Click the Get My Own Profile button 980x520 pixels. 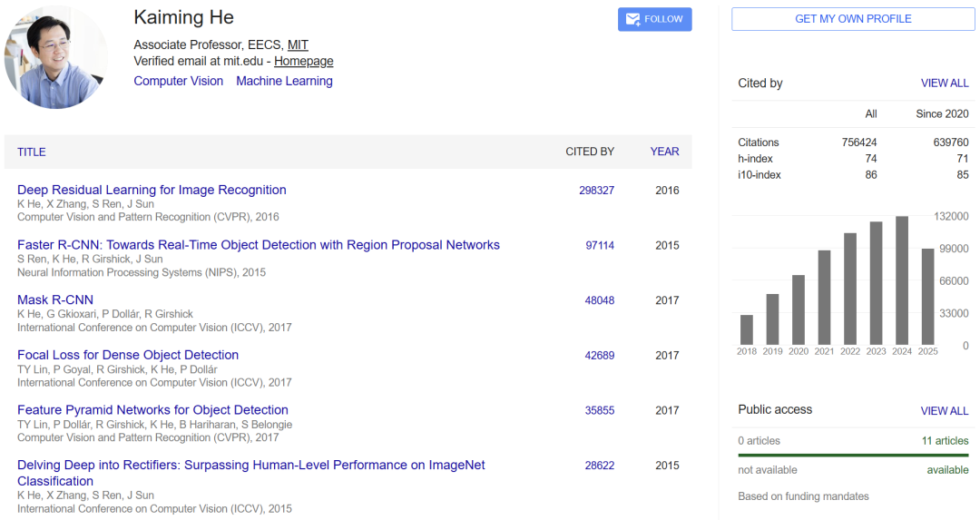(x=853, y=19)
